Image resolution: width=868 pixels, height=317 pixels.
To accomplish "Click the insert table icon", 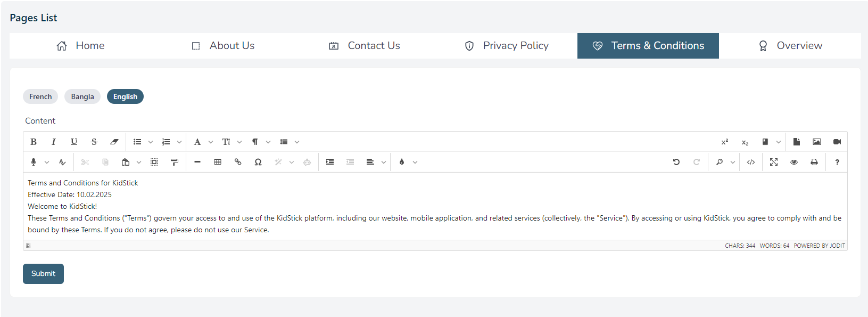I will [218, 162].
